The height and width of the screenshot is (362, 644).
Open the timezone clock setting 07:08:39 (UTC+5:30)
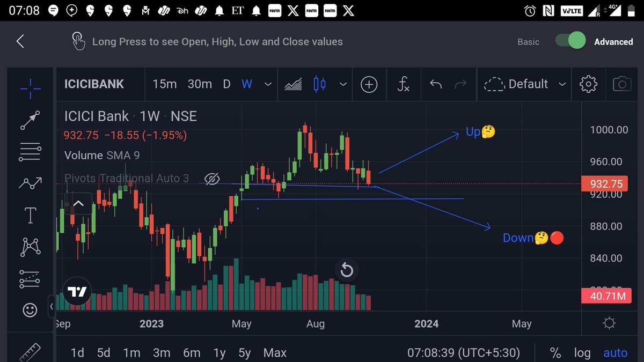coord(464,353)
